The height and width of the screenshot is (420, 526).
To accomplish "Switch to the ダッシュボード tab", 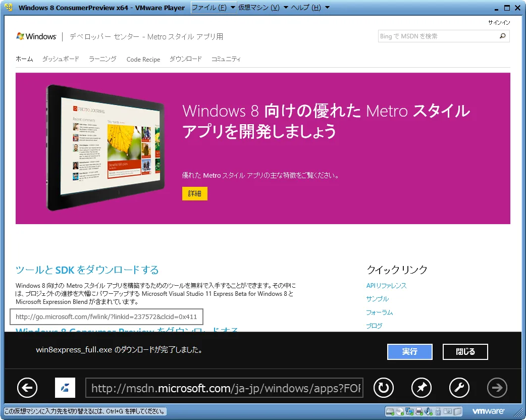I will pyautogui.click(x=60, y=59).
